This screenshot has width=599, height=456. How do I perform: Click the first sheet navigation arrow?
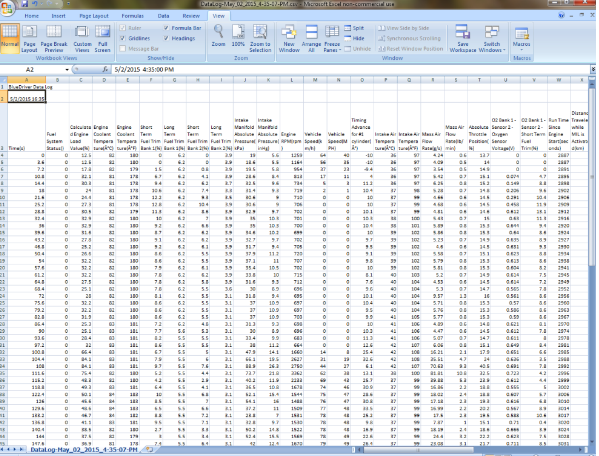point(3,450)
